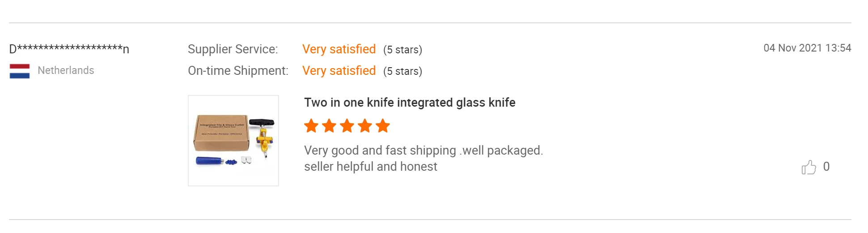This screenshot has height=233, width=868.
Task: Click the second orange rating star
Action: 329,126
